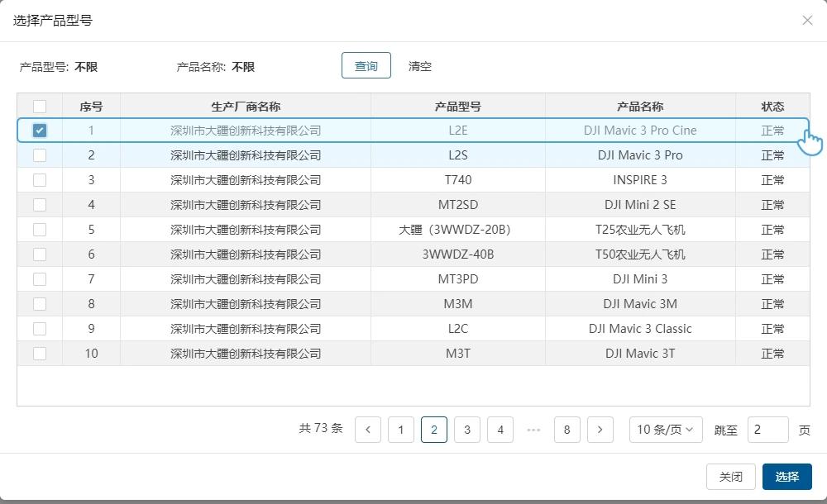Image resolution: width=827 pixels, height=504 pixels.
Task: Click the MT2SD model cell
Action: point(458,205)
